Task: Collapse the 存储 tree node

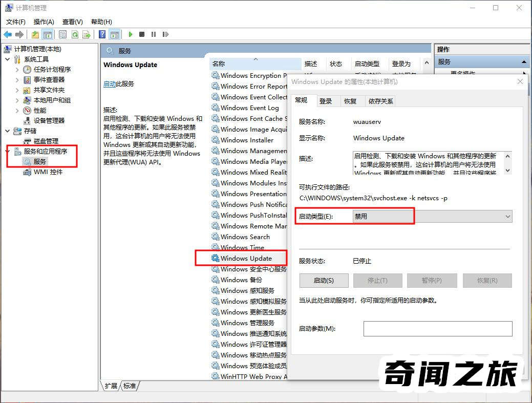Action: pos(8,131)
